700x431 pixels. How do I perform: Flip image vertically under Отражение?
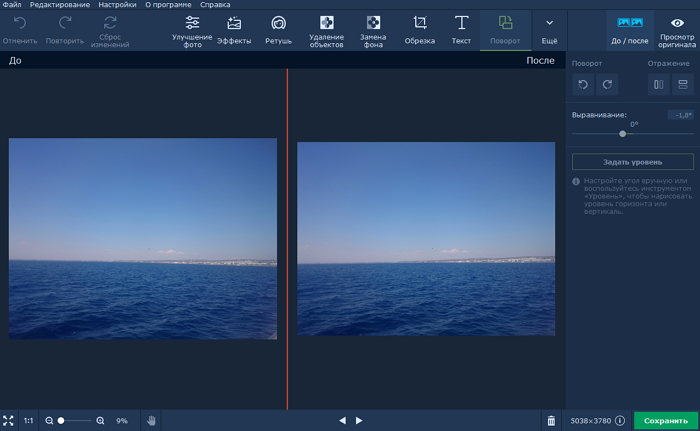coord(682,85)
